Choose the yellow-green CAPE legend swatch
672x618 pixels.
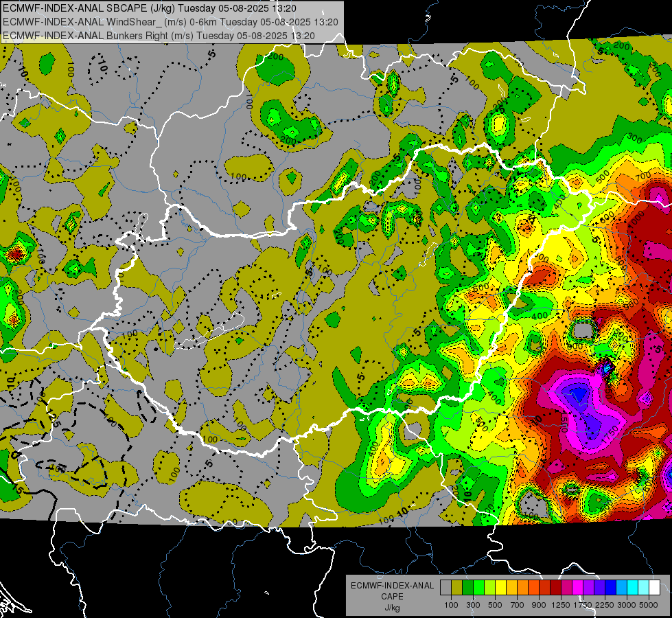[490, 588]
